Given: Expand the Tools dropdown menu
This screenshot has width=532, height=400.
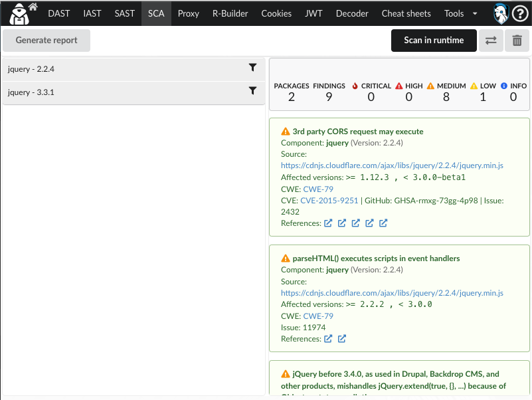Looking at the screenshot, I should 461,13.
